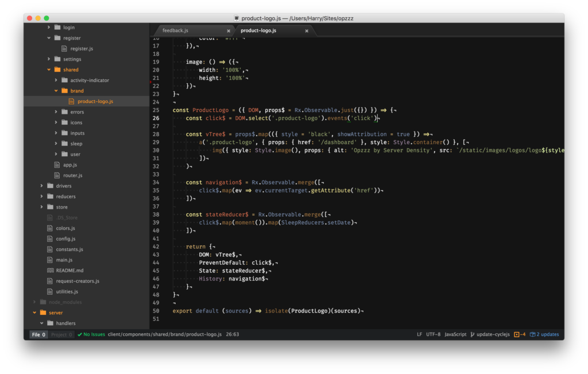Select the product-logo.js editor tab
This screenshot has width=588, height=374.
point(258,30)
